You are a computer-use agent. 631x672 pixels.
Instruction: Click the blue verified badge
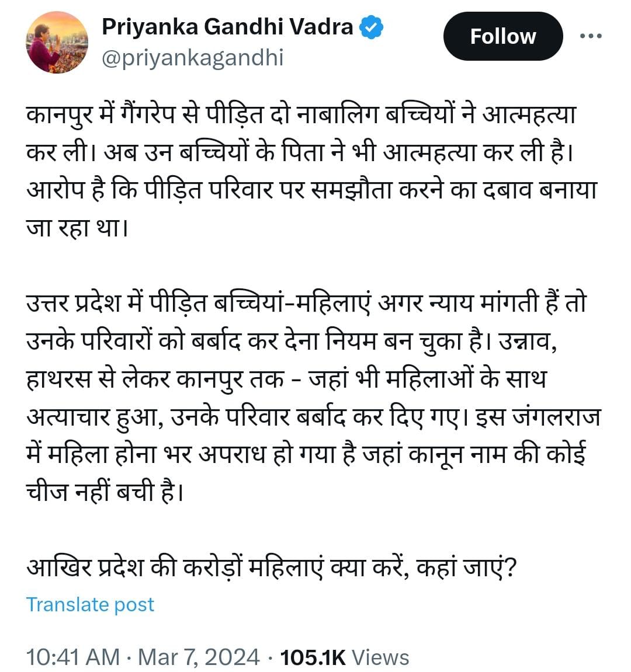click(371, 27)
